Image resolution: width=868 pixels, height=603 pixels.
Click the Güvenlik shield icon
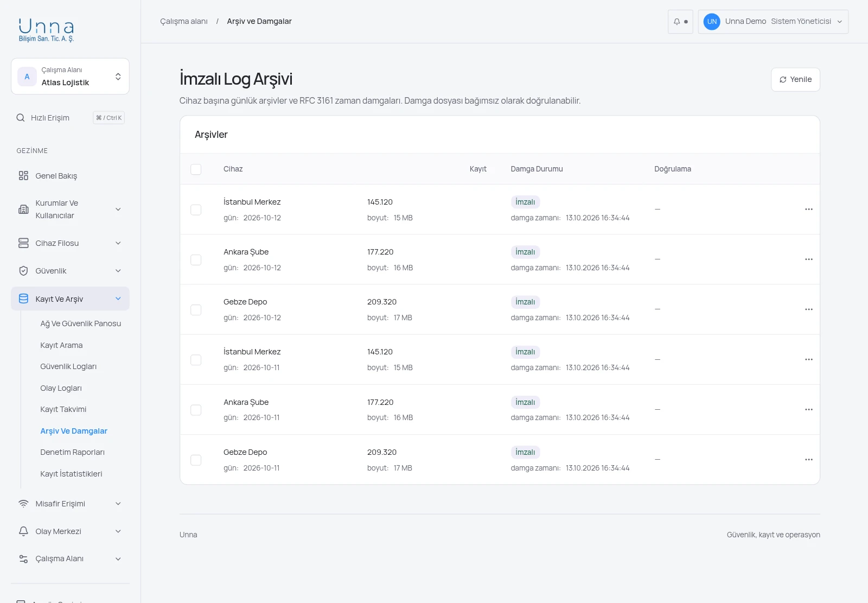point(23,271)
